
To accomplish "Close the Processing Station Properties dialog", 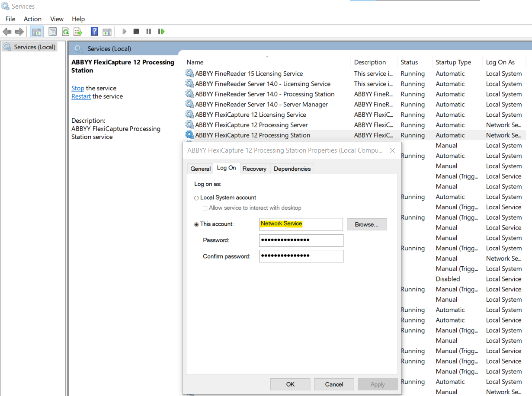I will coord(392,150).
